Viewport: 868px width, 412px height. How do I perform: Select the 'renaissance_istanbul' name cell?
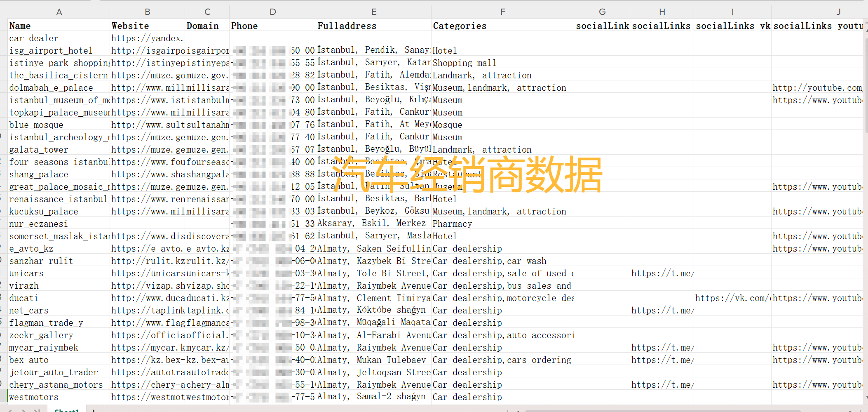[x=59, y=199]
